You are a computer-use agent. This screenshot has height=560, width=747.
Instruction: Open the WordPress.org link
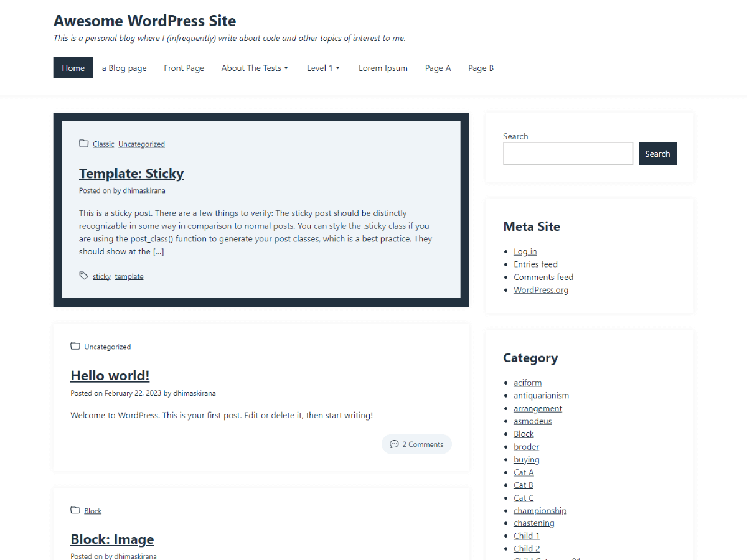click(540, 290)
